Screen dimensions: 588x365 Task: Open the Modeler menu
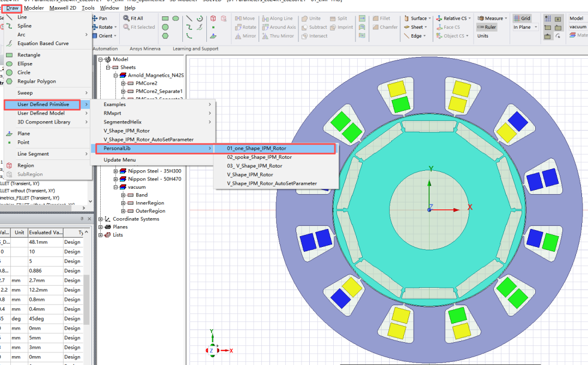point(34,8)
